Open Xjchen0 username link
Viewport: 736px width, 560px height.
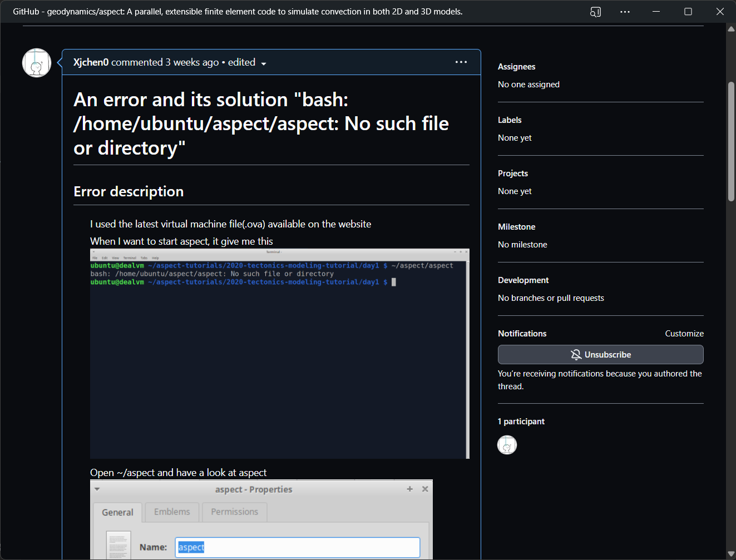pos(91,62)
